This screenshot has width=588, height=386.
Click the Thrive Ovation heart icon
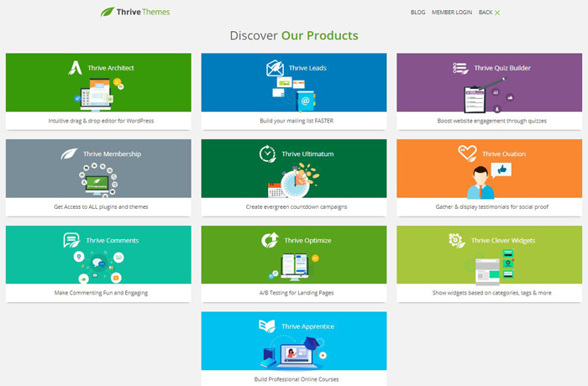[x=467, y=154]
